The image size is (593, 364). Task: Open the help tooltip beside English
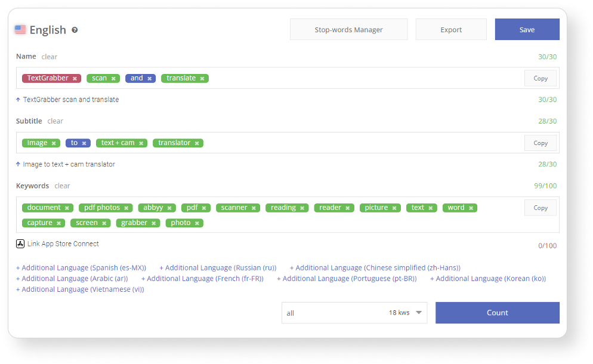coord(75,29)
